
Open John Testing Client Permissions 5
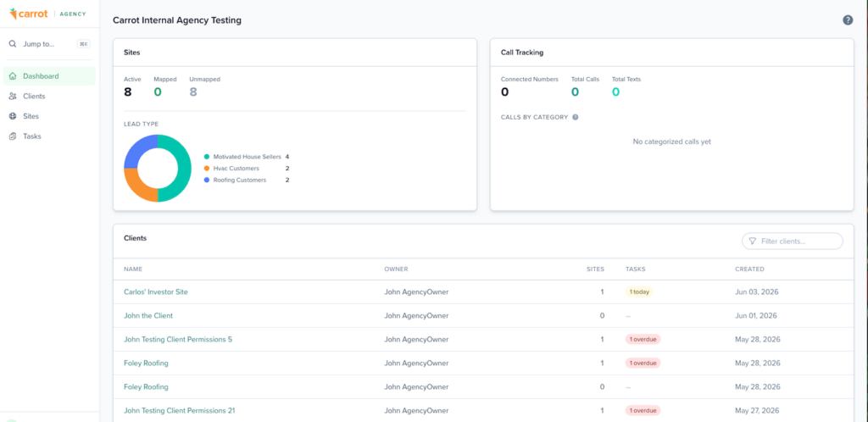pos(178,340)
